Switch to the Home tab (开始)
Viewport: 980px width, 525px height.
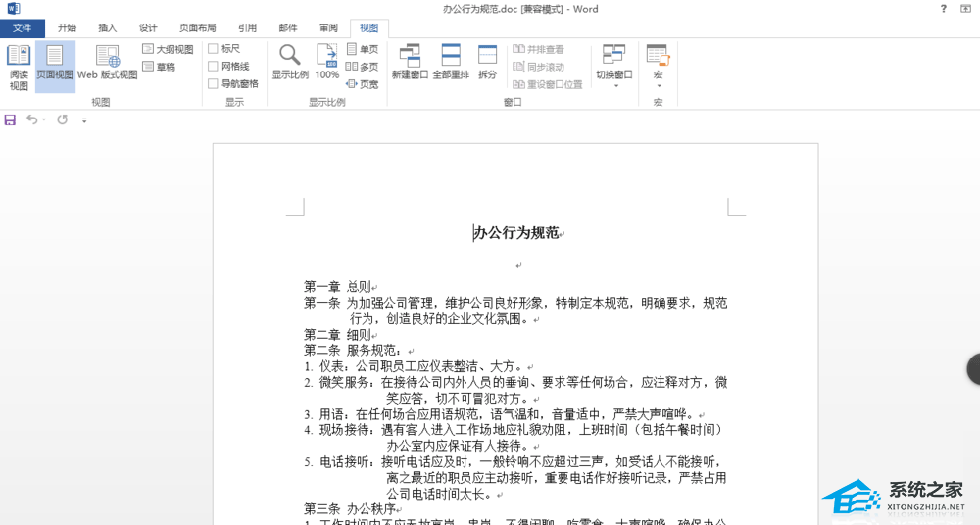[67, 28]
